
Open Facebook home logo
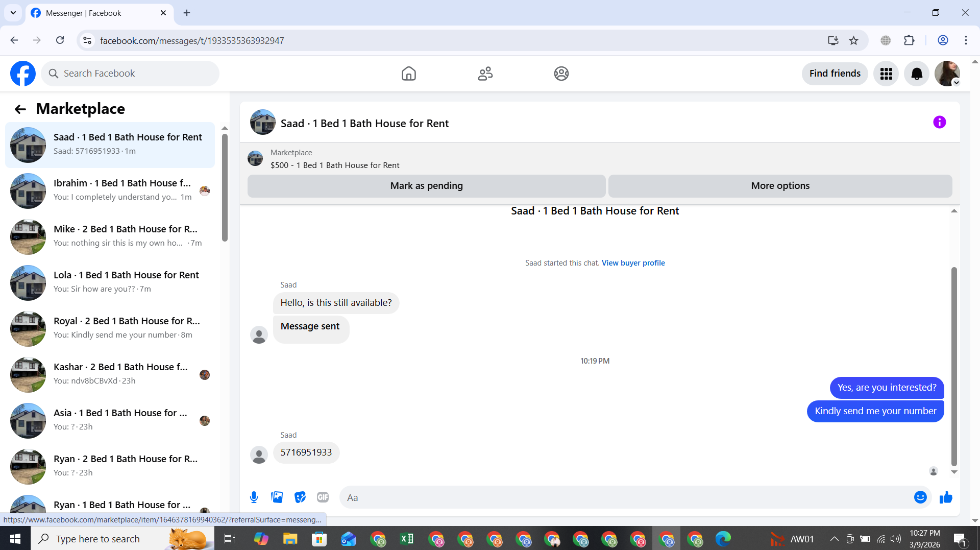[x=23, y=74]
